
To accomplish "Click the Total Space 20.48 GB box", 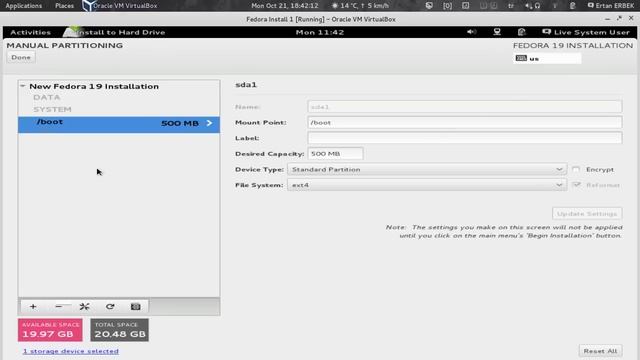I will [x=120, y=330].
